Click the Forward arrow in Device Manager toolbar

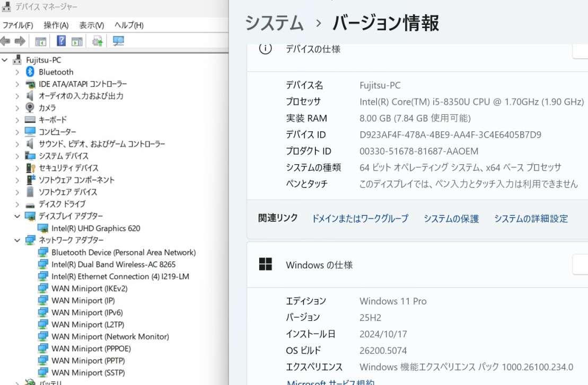(x=20, y=41)
